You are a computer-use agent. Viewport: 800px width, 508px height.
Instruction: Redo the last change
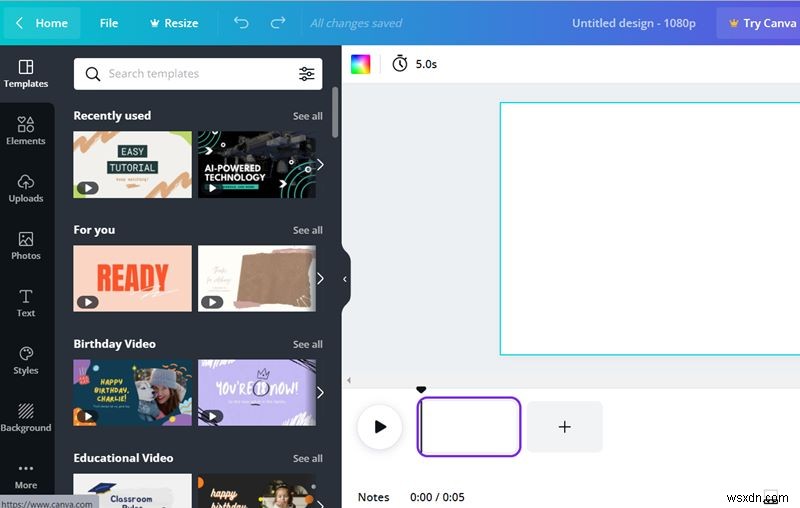278,22
